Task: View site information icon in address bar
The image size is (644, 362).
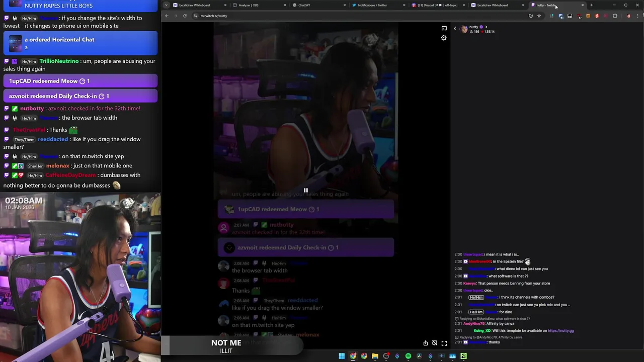Action: pyautogui.click(x=196, y=16)
